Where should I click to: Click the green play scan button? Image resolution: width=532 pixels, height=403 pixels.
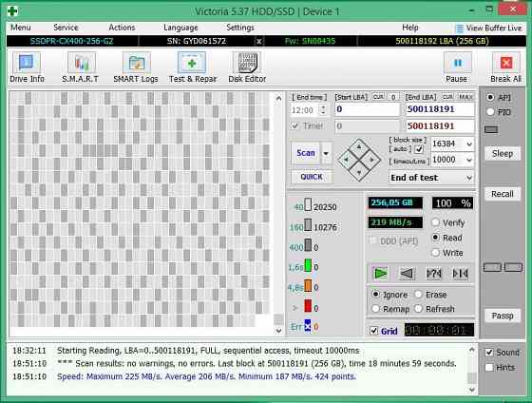[380, 274]
